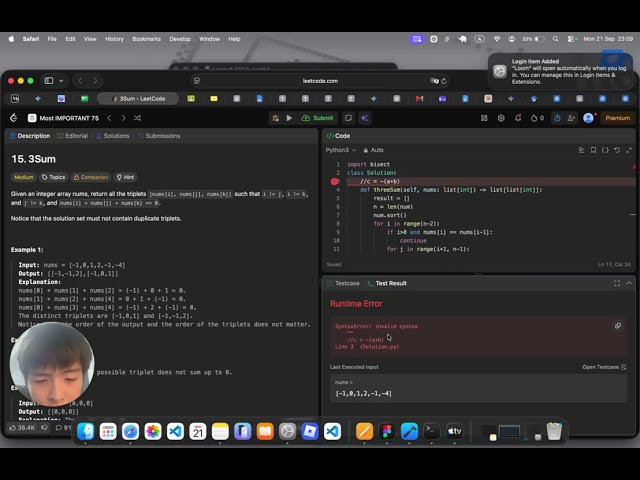Click the red error marker on line 3
640x480 pixels.
click(x=335, y=181)
